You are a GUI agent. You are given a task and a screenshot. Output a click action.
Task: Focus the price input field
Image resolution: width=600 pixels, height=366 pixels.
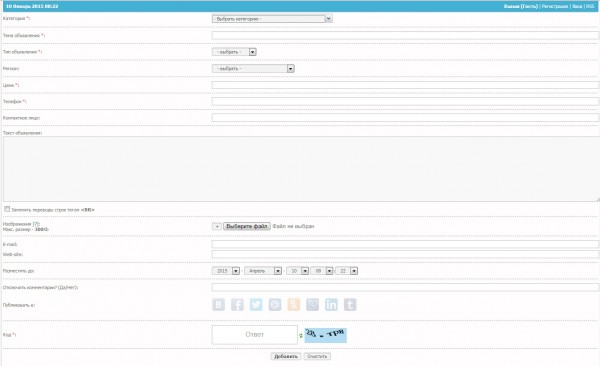coord(405,85)
